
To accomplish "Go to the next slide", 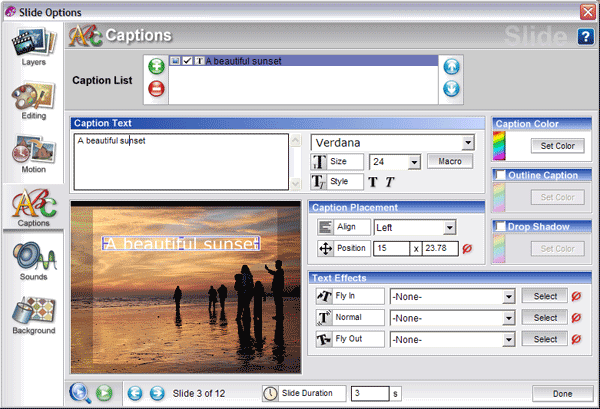I will 157,393.
